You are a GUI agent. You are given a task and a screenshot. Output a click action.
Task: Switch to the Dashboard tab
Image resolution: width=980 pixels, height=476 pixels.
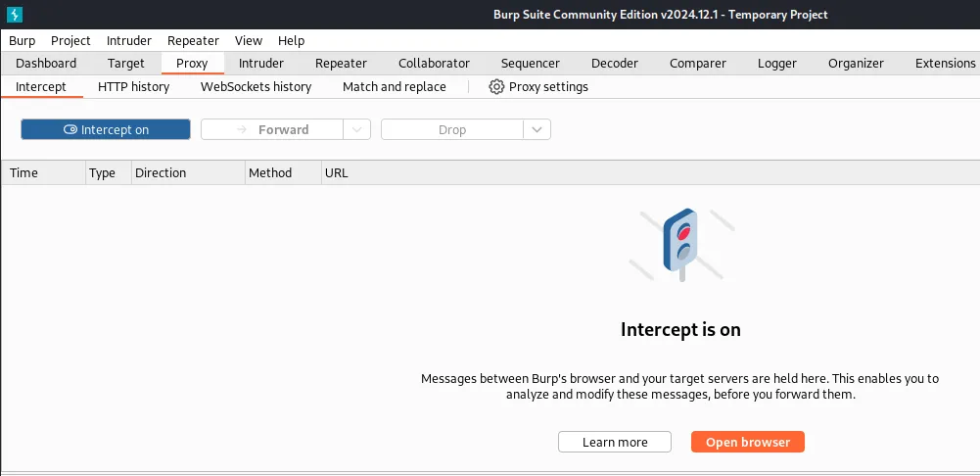46,64
